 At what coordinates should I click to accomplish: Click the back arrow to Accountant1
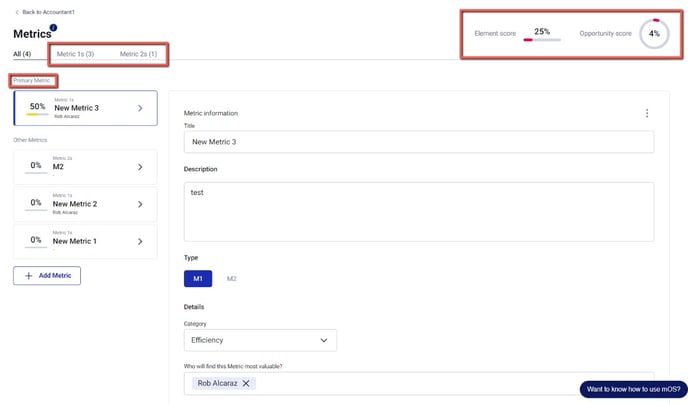tap(17, 12)
